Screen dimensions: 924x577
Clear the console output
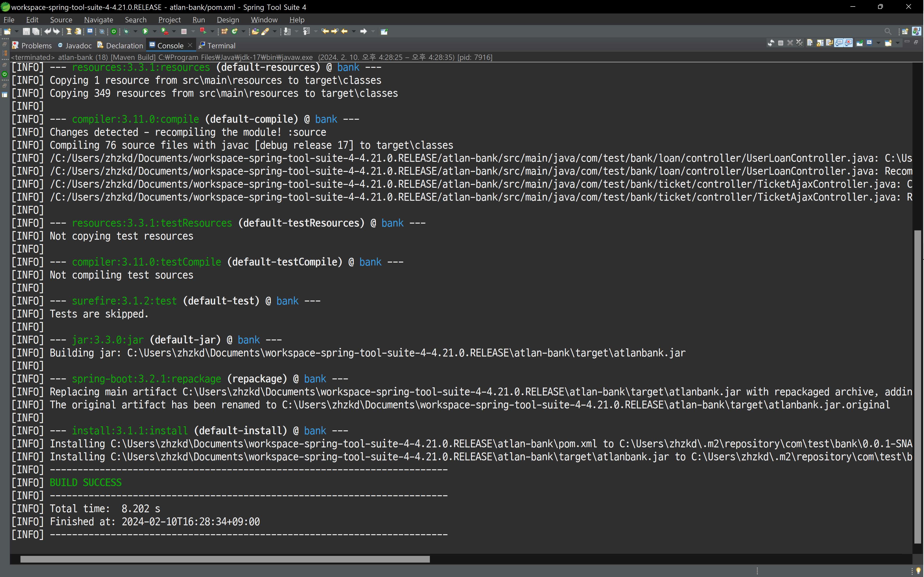811,43
